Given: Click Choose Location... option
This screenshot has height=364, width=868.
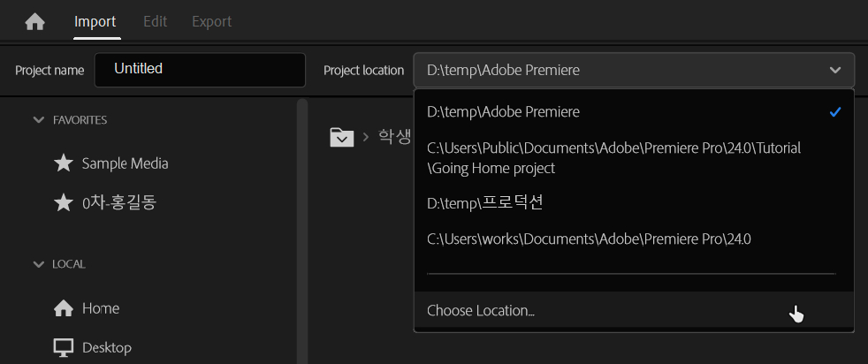Looking at the screenshot, I should point(634,310).
